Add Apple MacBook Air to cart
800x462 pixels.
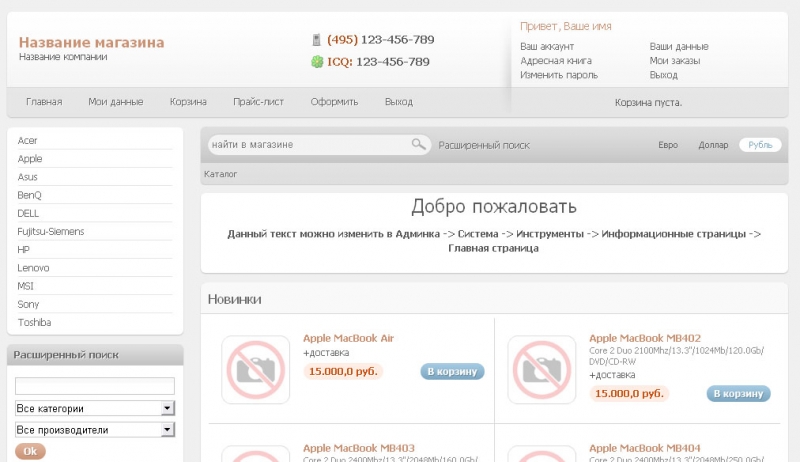(x=452, y=371)
